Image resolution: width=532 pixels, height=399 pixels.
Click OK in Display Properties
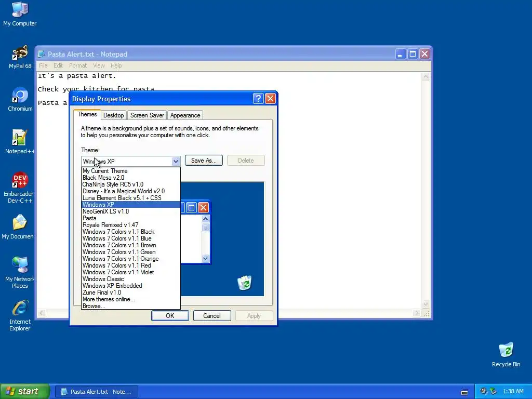pyautogui.click(x=170, y=316)
